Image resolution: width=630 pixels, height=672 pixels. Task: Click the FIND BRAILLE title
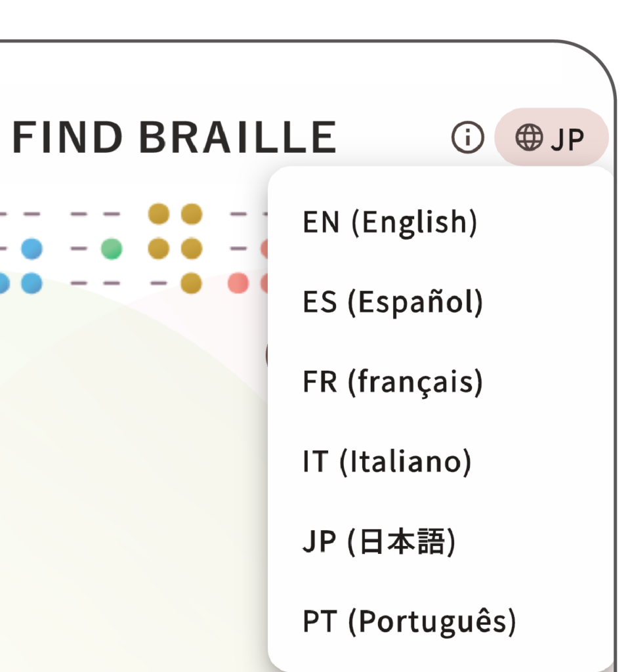[x=174, y=138]
